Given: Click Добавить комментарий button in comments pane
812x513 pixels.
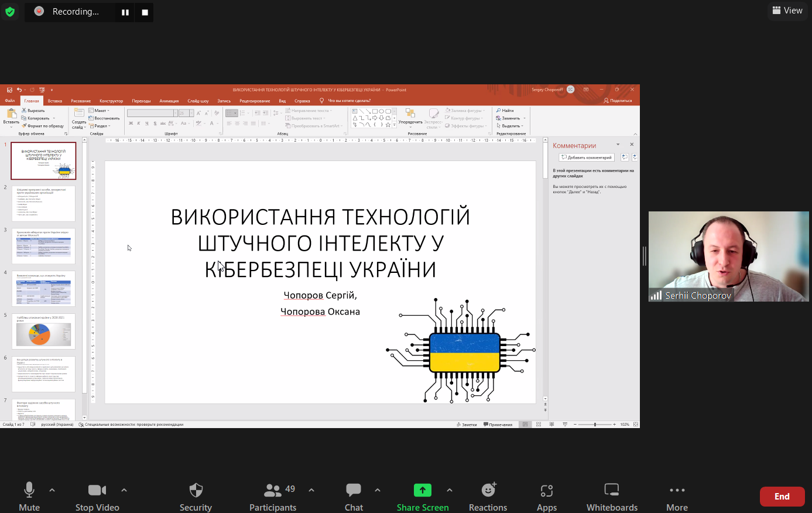Looking at the screenshot, I should coord(586,158).
